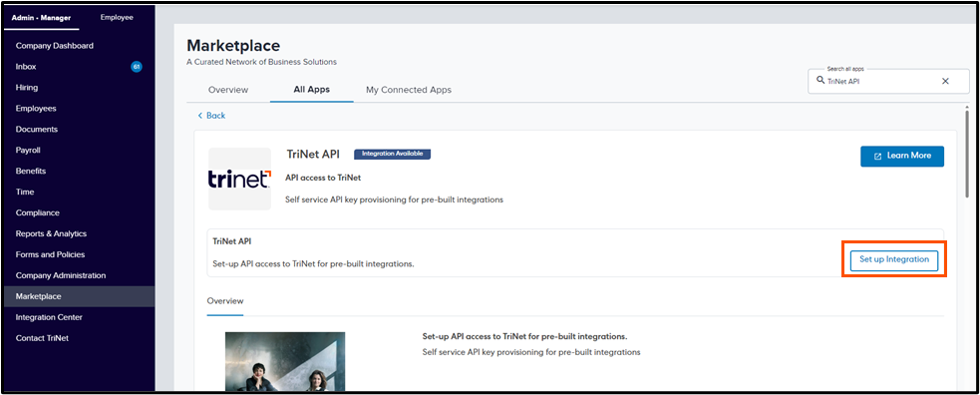The width and height of the screenshot is (980, 395).
Task: Click the Learn More button
Action: coord(902,157)
